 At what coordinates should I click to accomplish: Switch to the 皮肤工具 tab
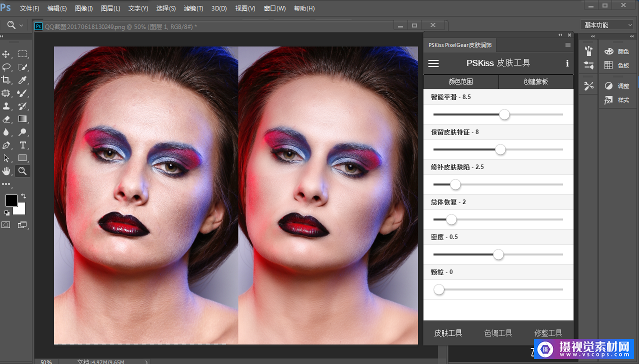(x=448, y=333)
